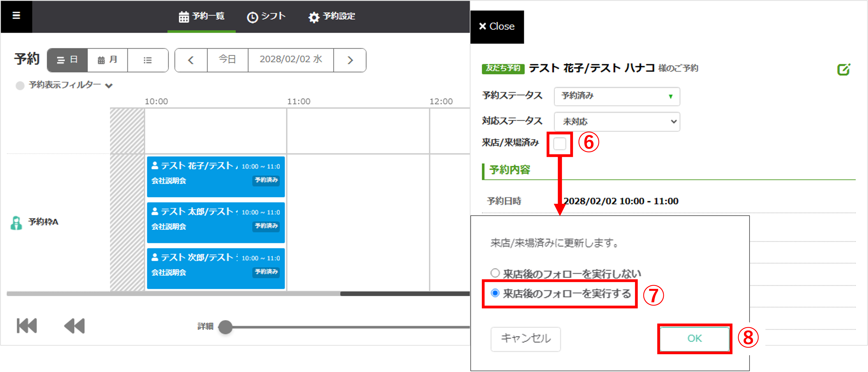
Task: Go to next day arrow
Action: pos(350,60)
